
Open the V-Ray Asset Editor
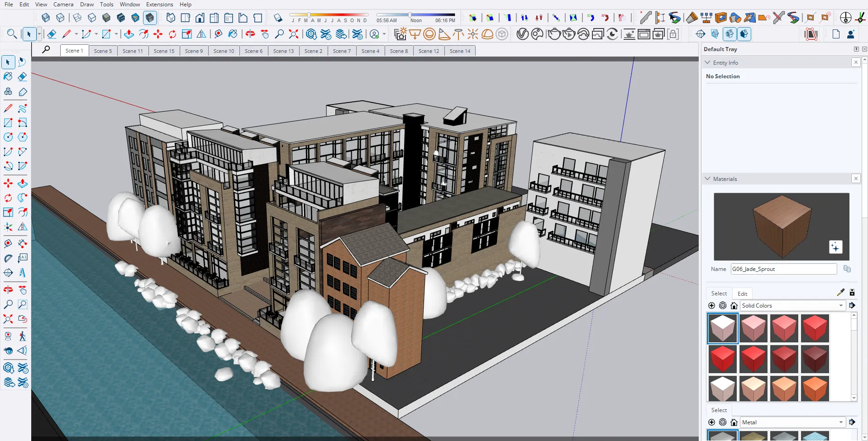coord(522,34)
